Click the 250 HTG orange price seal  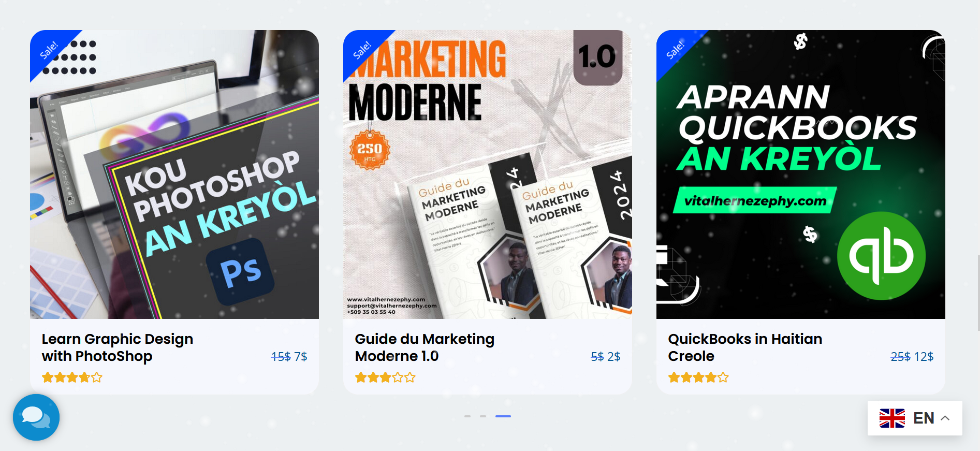coord(370,150)
